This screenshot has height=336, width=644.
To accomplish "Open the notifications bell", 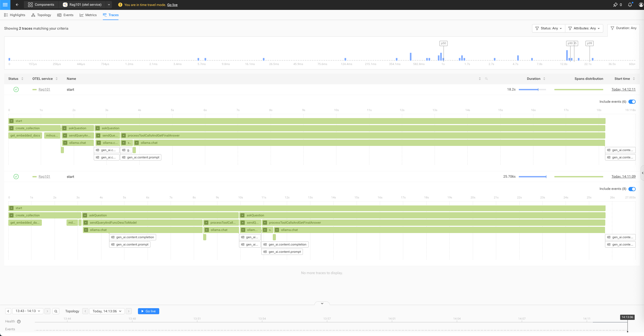I will click(x=630, y=5).
